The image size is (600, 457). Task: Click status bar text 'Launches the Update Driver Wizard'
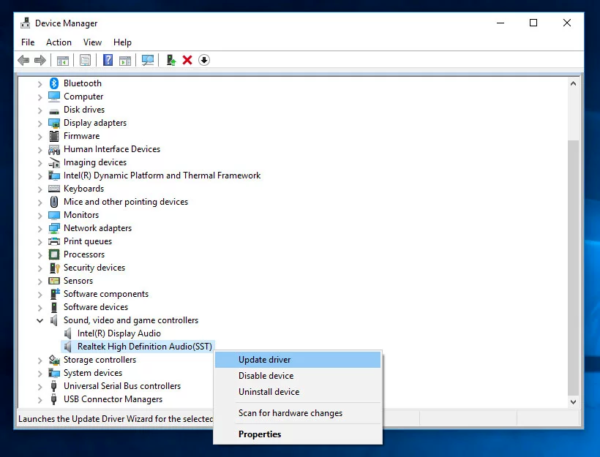coord(115,419)
